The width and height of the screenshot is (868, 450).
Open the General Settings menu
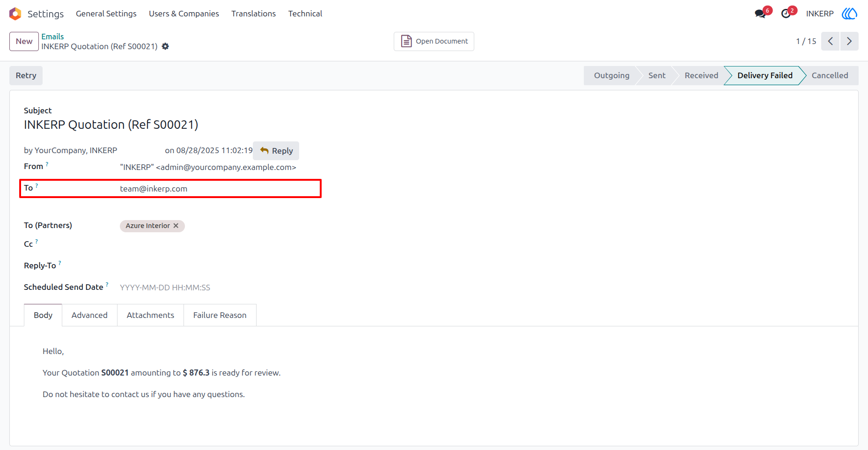(x=106, y=14)
